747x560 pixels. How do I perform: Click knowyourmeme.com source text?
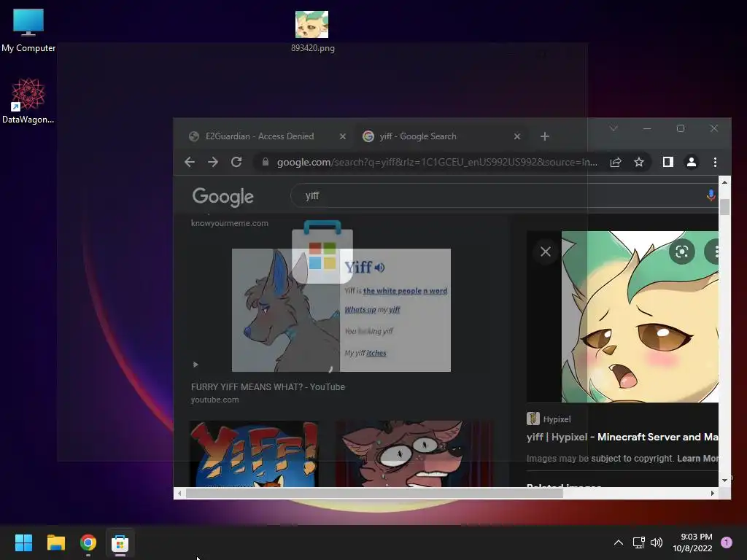point(230,223)
